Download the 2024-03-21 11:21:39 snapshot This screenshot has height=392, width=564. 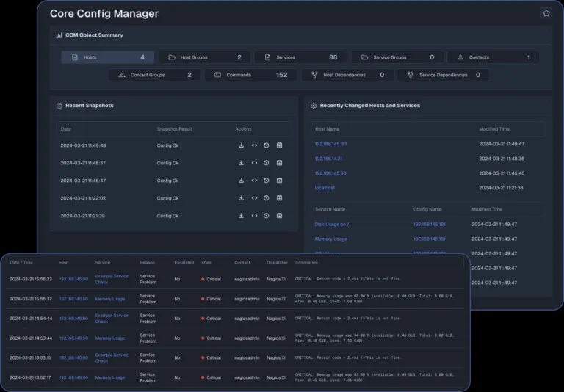tap(241, 216)
